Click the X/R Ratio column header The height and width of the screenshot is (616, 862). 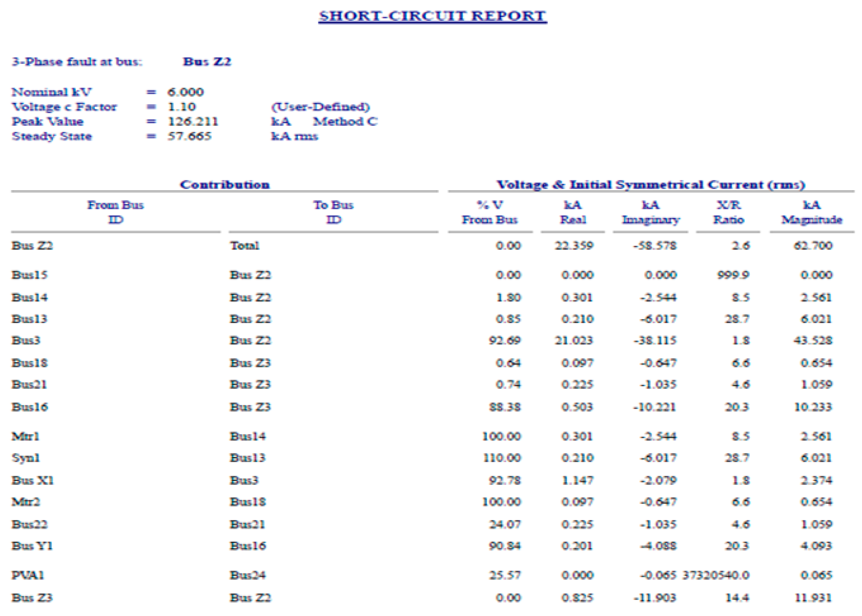pyautogui.click(x=728, y=212)
